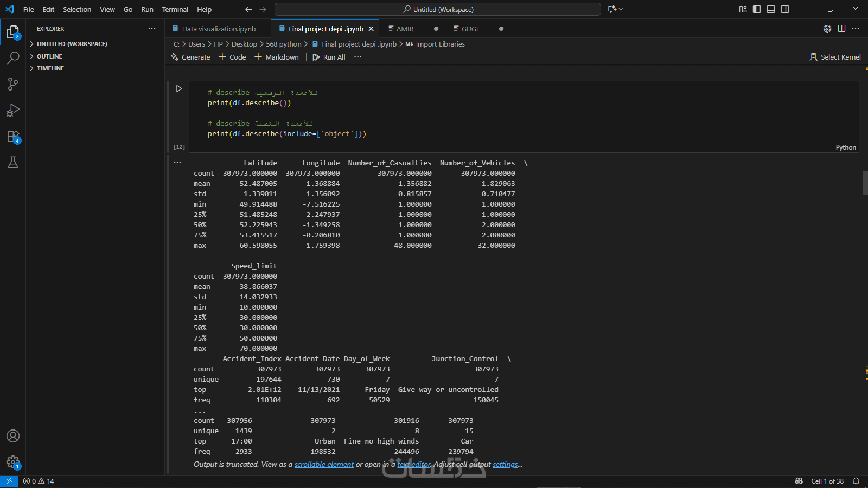Run the df.describe code cell
This screenshot has height=488, width=868.
coord(179,89)
